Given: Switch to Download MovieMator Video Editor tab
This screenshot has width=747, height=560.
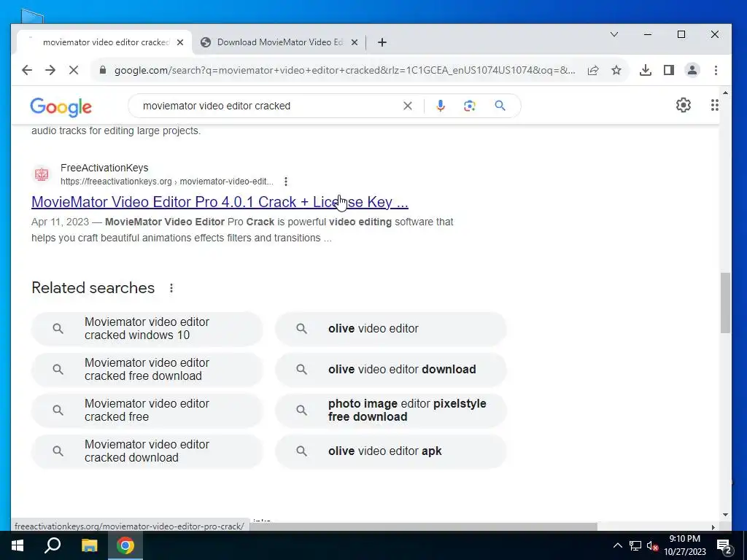Looking at the screenshot, I should click(x=279, y=42).
